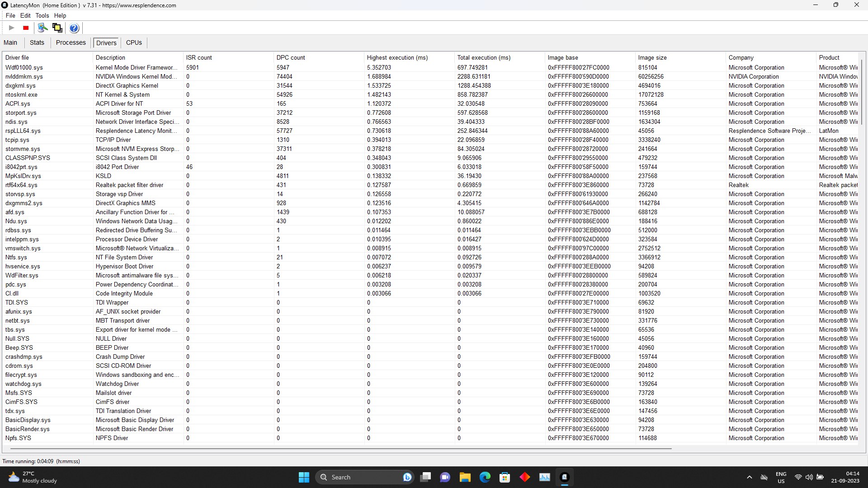Click the LatencyMon taskbar icon
The width and height of the screenshot is (868, 488).
tap(565, 477)
